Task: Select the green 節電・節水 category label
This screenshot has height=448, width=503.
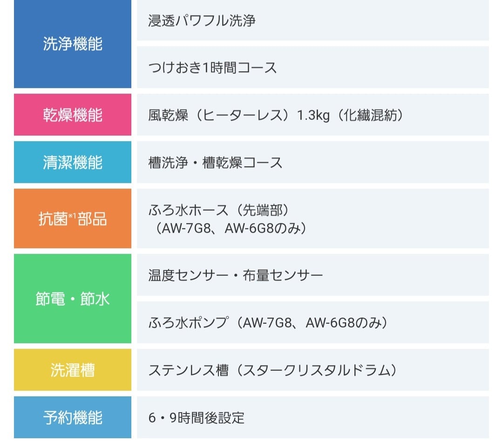Action: [73, 299]
